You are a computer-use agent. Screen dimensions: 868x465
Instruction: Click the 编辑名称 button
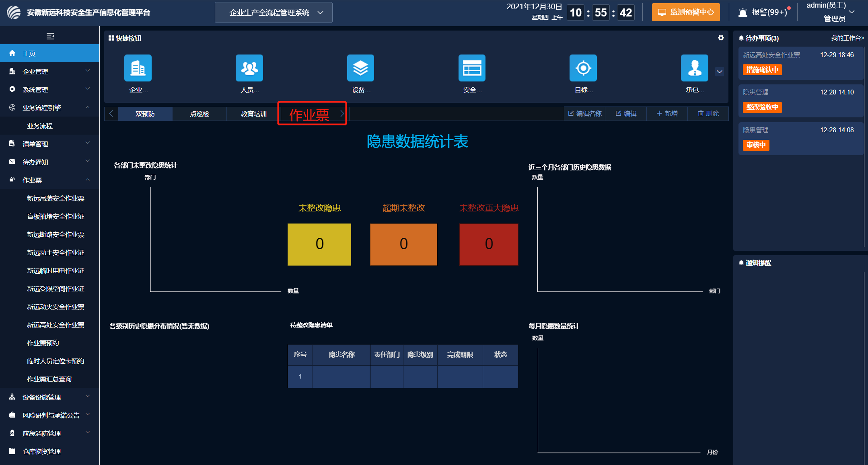click(585, 114)
